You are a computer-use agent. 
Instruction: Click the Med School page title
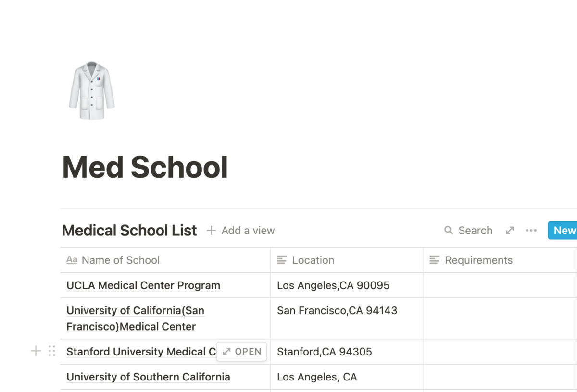[x=145, y=167]
